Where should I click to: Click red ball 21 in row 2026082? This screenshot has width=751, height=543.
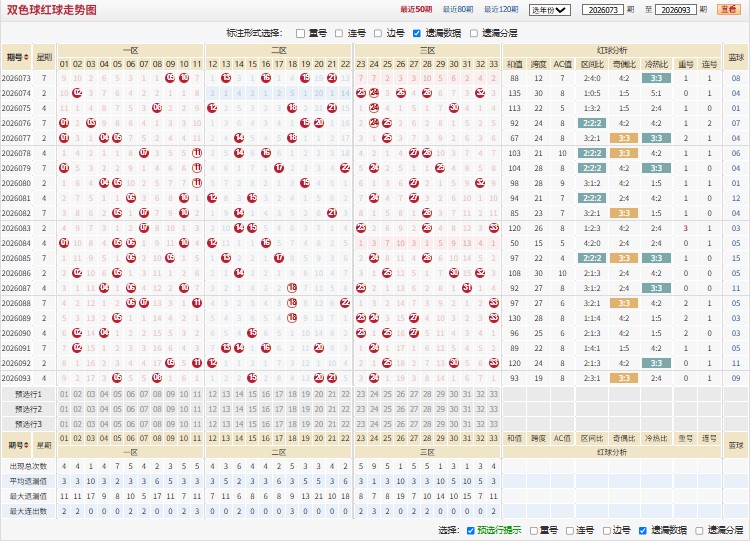tap(332, 213)
